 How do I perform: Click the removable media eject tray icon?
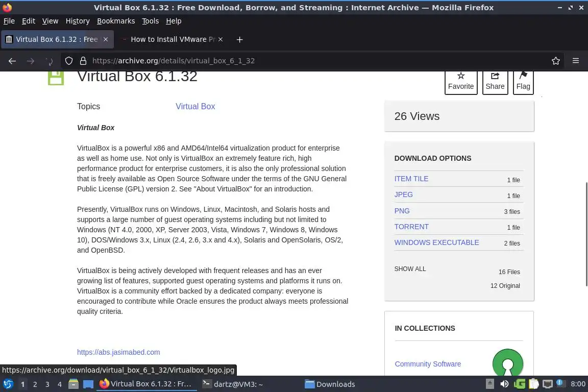(490, 384)
